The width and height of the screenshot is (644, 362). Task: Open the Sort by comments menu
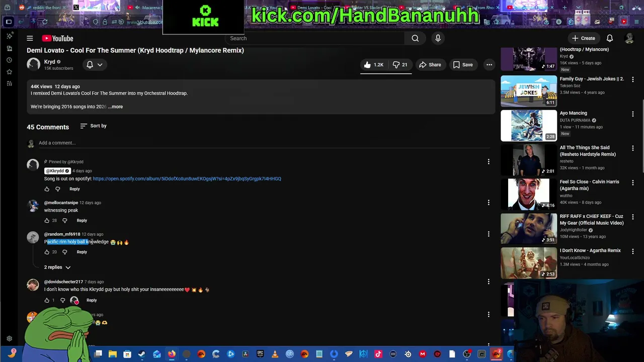(x=93, y=126)
